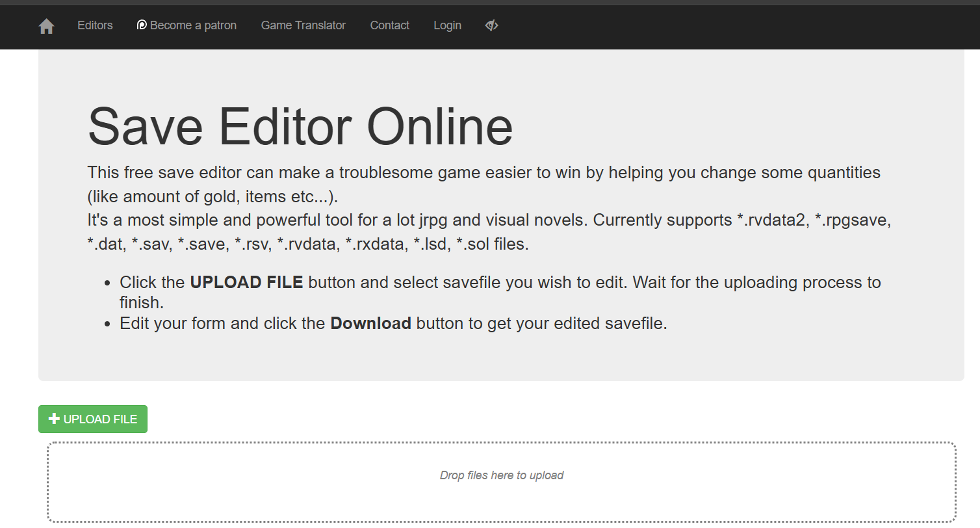Click the bold UPLOAD FILE text in instructions

pyautogui.click(x=246, y=282)
